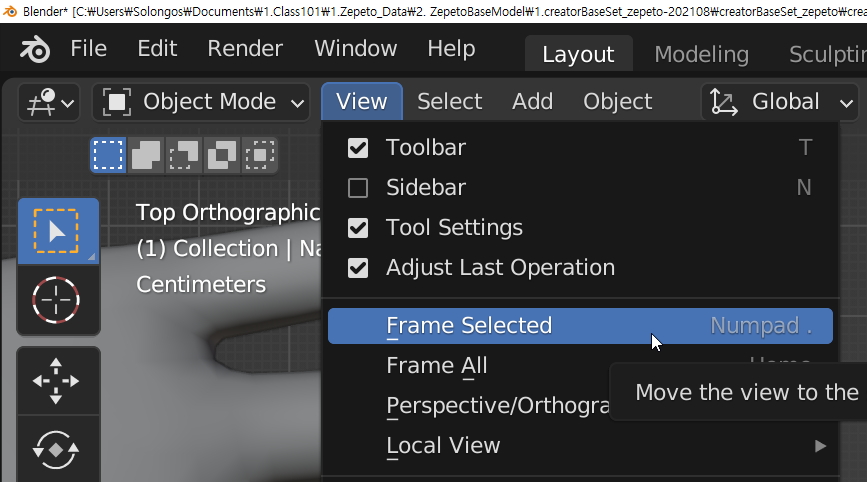Toggle the Adjust Last Operation checkbox
867x482 pixels.
click(x=358, y=268)
